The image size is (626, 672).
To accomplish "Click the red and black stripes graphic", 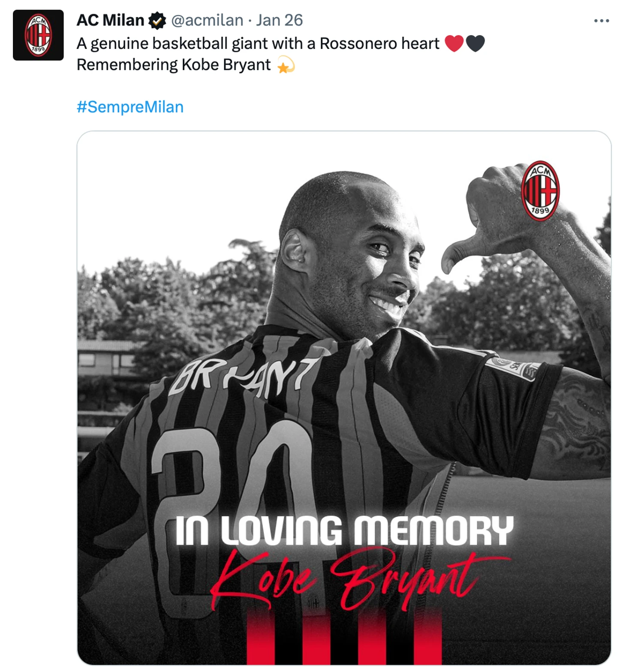I will pos(344,638).
